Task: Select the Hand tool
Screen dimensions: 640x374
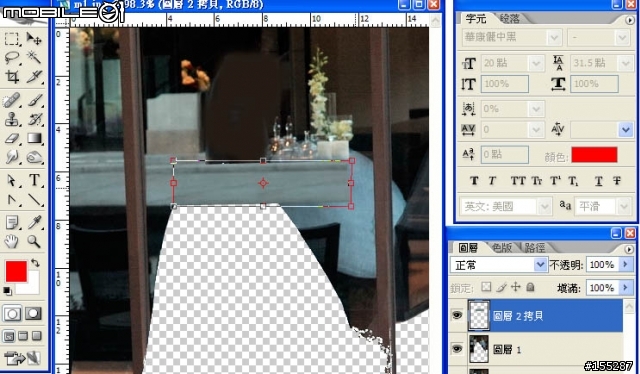Action: point(12,241)
